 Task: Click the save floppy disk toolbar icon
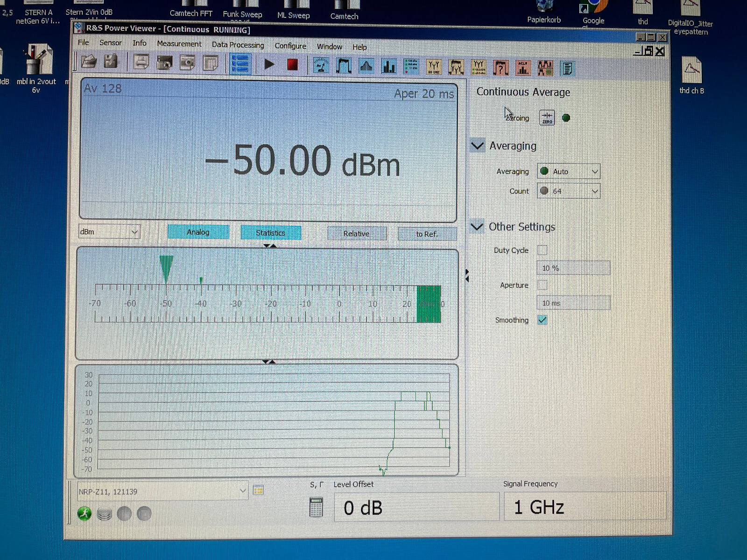coord(111,62)
